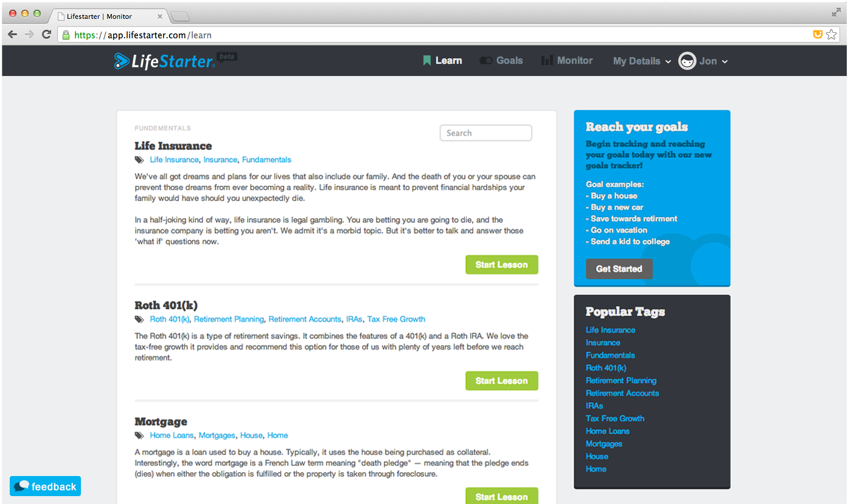Bookmark page with the star icon

coord(832,35)
